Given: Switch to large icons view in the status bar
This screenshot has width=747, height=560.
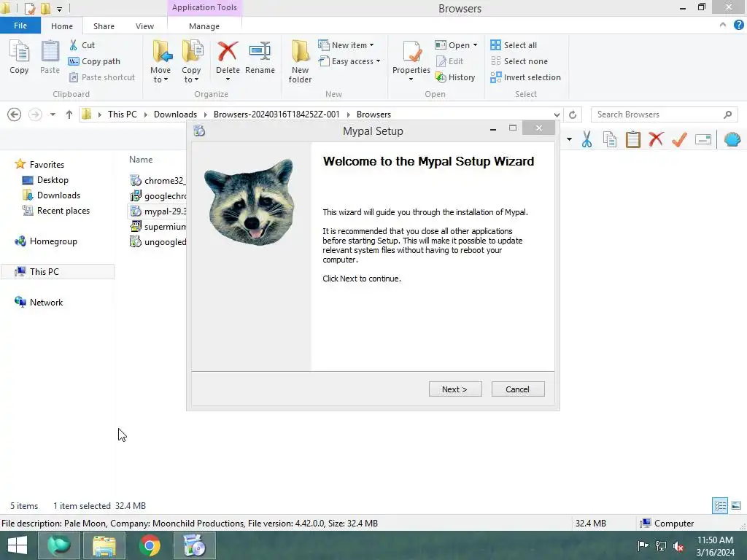Looking at the screenshot, I should 736,506.
